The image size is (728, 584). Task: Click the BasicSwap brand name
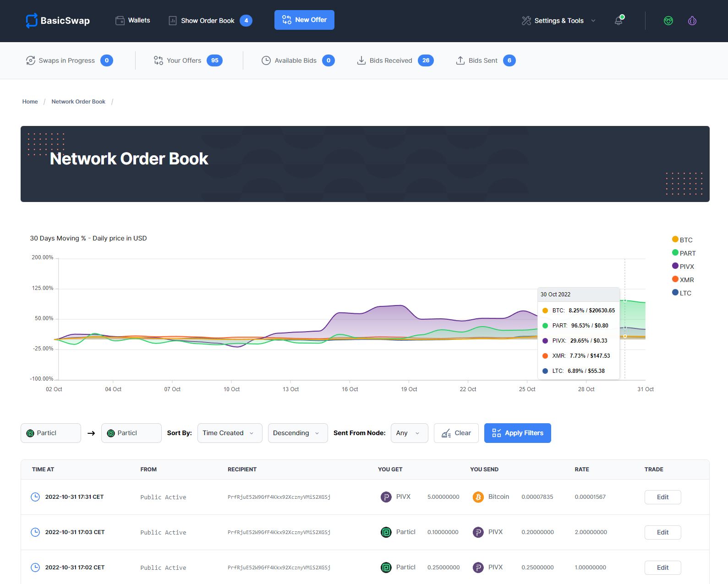click(x=65, y=21)
